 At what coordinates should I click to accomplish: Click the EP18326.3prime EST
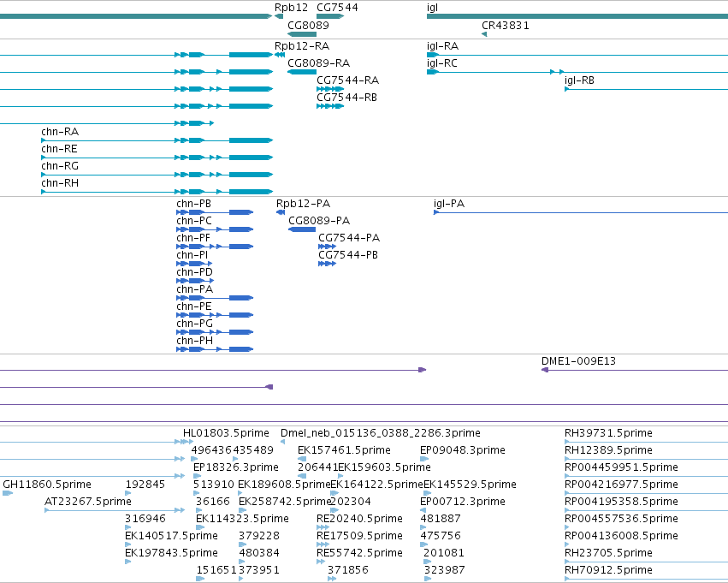(198, 476)
